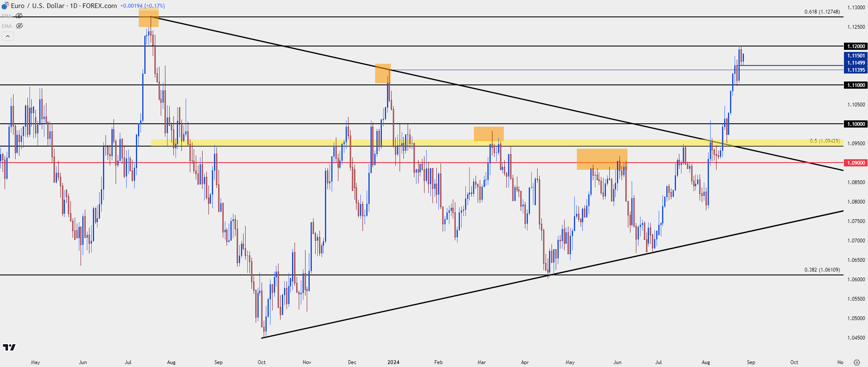Image resolution: width=868 pixels, height=367 pixels.
Task: Click 1.07000 on the price axis
Action: coord(856,240)
